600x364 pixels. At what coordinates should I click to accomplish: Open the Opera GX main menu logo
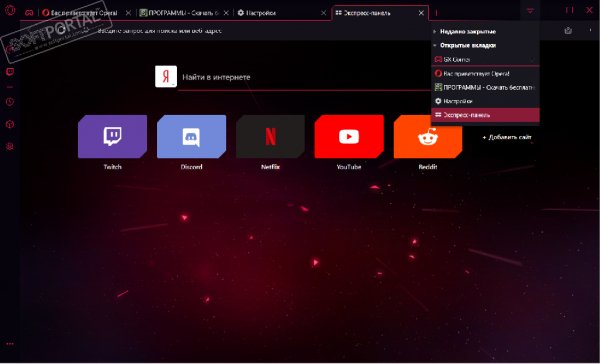coord(10,10)
